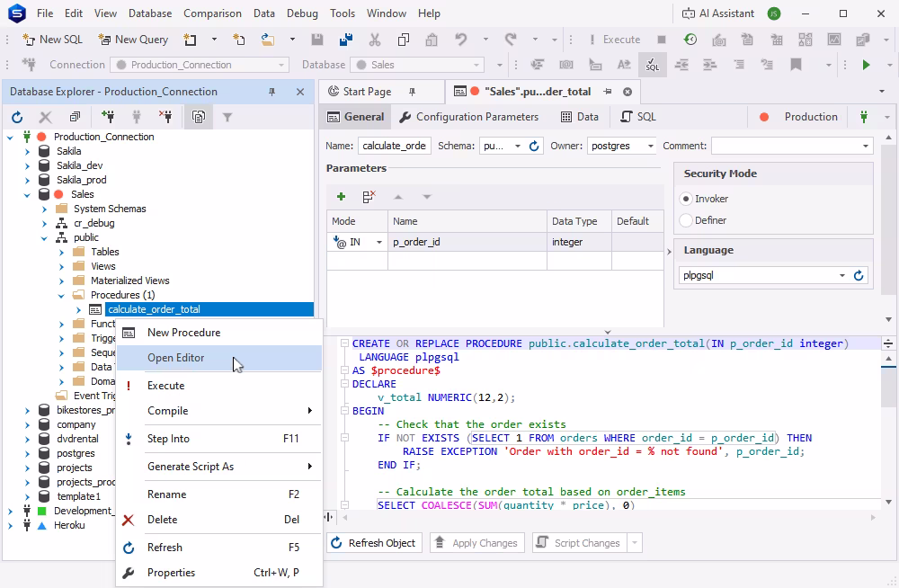The image size is (899, 588).
Task: Click the Remove parameter icon
Action: [x=369, y=197]
